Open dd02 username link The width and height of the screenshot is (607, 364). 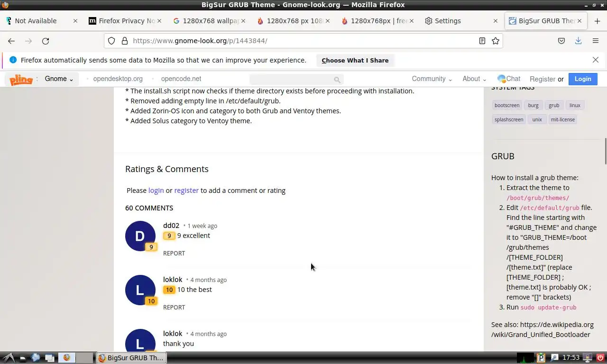171,226
